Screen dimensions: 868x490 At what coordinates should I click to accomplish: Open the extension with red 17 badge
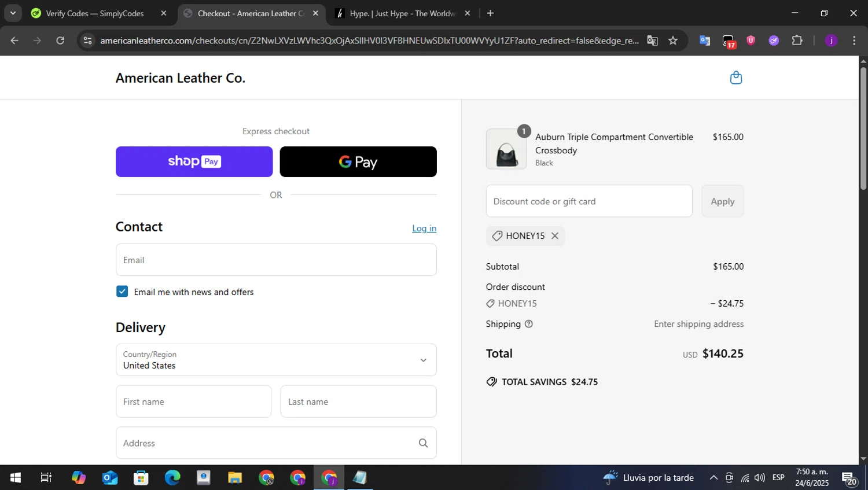[729, 41]
